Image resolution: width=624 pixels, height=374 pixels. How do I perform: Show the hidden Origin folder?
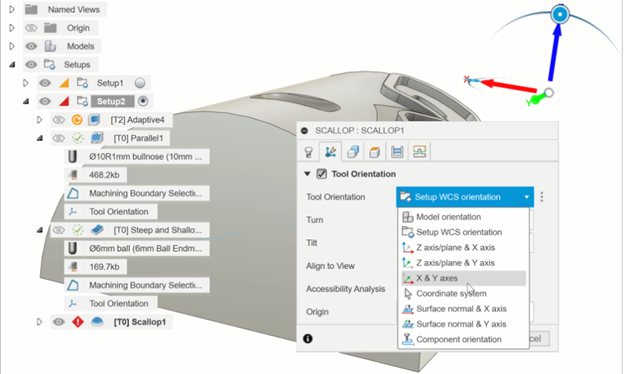point(31,28)
